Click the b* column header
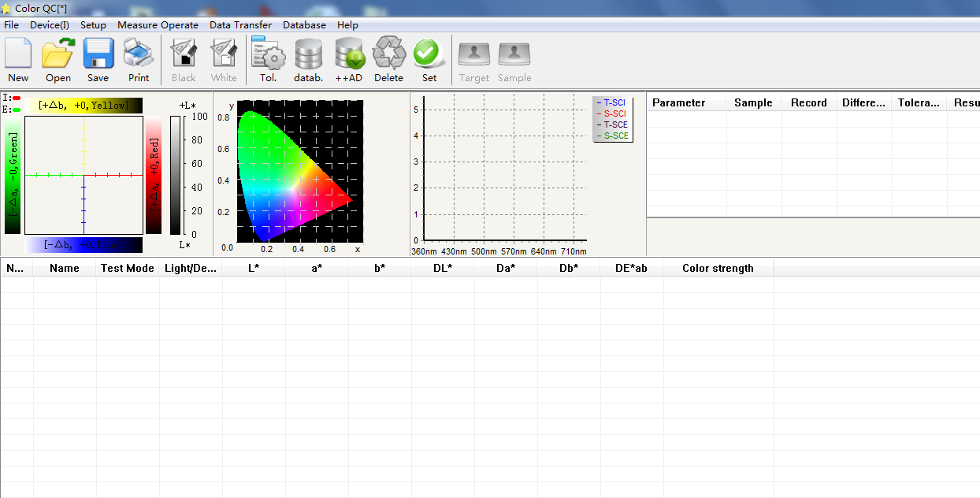 tap(380, 268)
